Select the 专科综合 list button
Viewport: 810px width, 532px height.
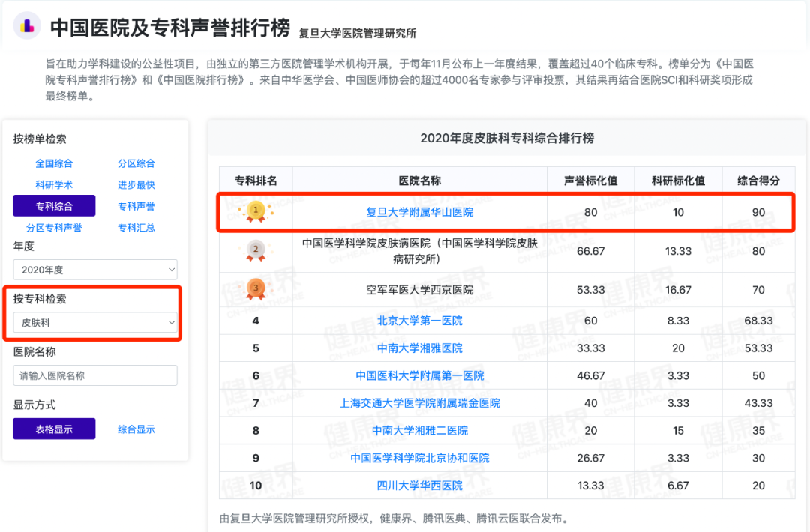[54, 206]
